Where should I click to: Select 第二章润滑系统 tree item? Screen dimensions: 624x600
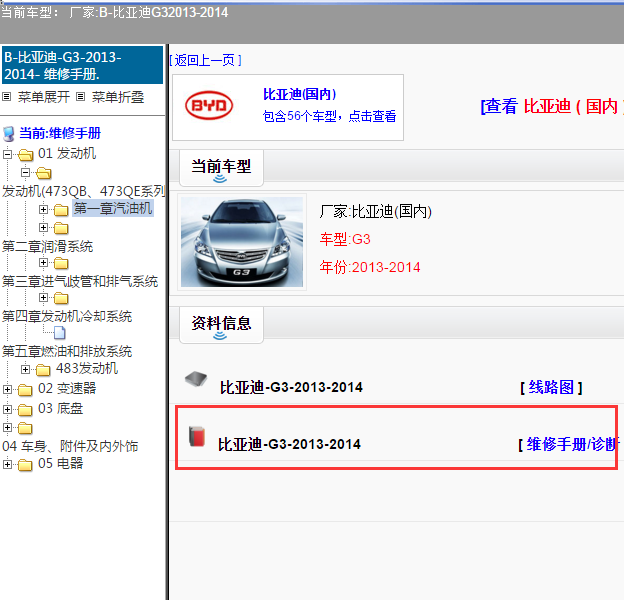pyautogui.click(x=47, y=246)
